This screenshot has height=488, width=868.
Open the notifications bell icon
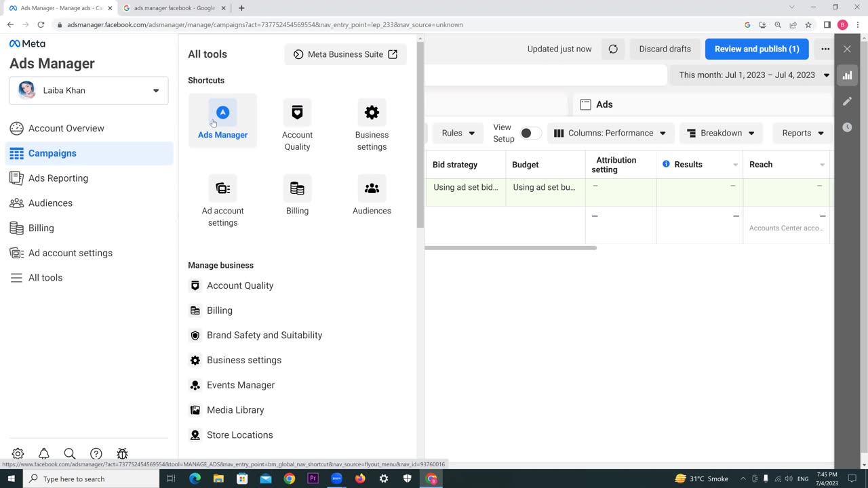point(43,453)
